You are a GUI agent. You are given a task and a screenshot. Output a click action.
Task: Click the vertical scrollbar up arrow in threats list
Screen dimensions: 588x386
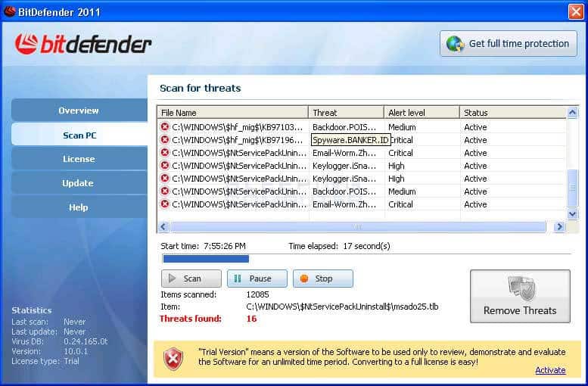click(573, 113)
